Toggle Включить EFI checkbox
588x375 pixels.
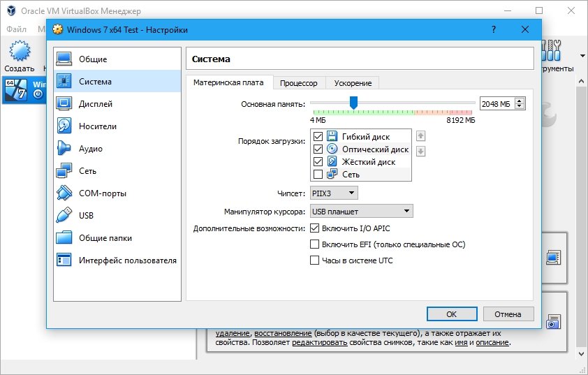(x=314, y=244)
